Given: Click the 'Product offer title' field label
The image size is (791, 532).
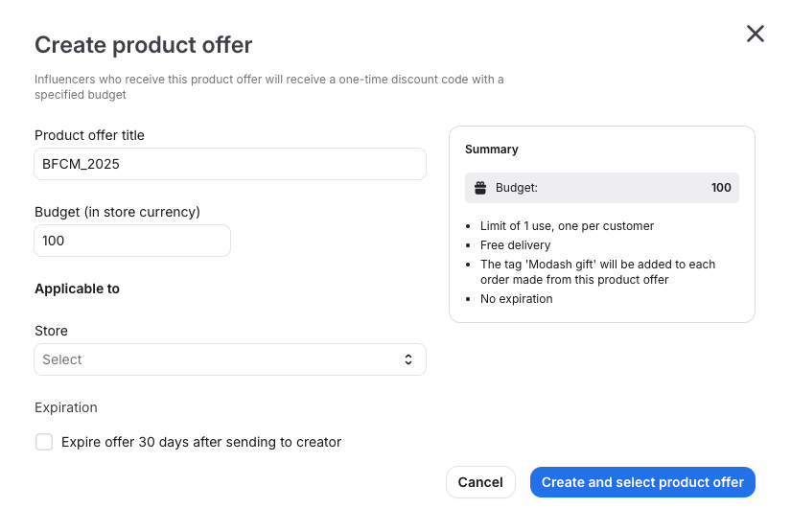Looking at the screenshot, I should (89, 135).
